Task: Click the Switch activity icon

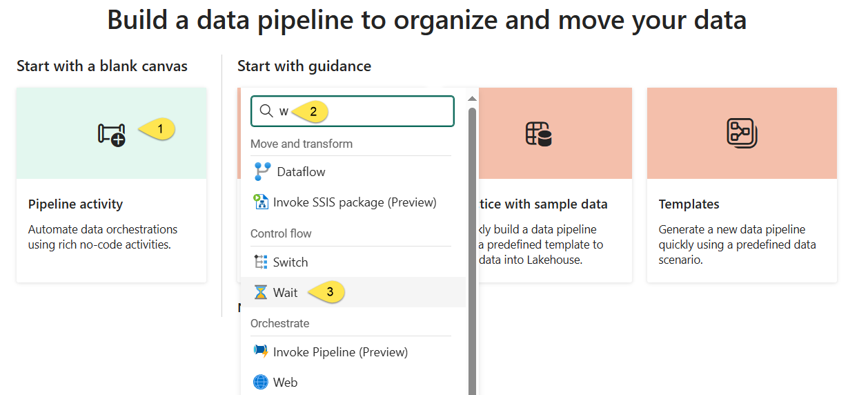Action: (x=261, y=262)
